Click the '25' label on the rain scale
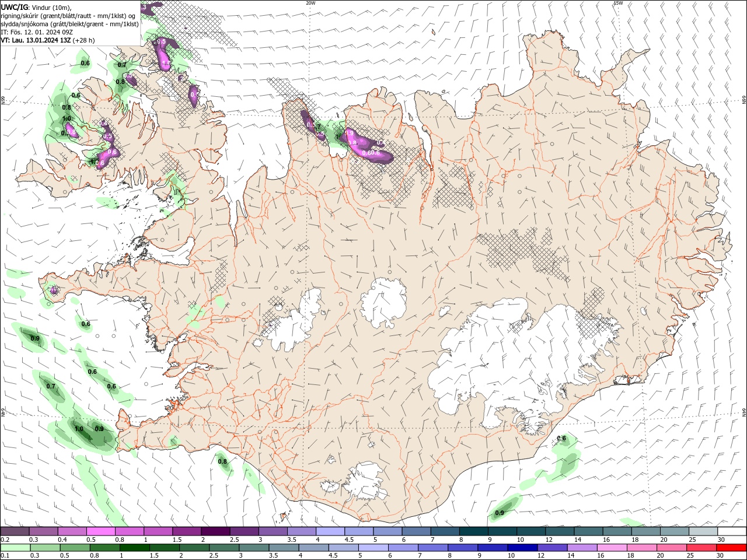The image size is (747, 560). 692,556
